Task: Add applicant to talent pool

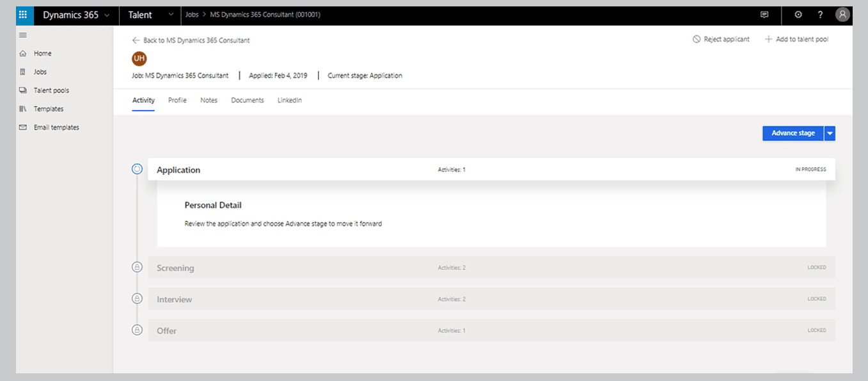Action: click(x=796, y=39)
